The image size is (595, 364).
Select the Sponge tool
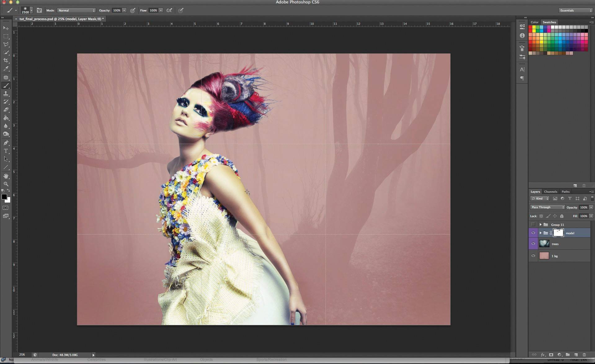[6, 134]
